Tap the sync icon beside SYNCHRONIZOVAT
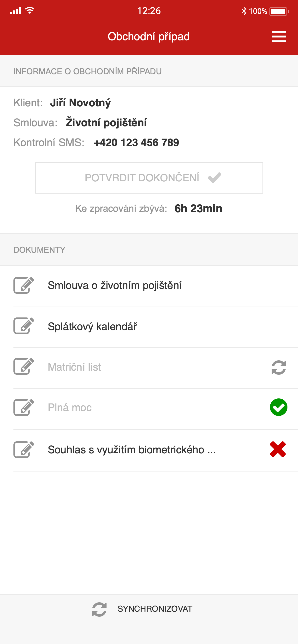This screenshot has height=644, width=298. pos(99,609)
